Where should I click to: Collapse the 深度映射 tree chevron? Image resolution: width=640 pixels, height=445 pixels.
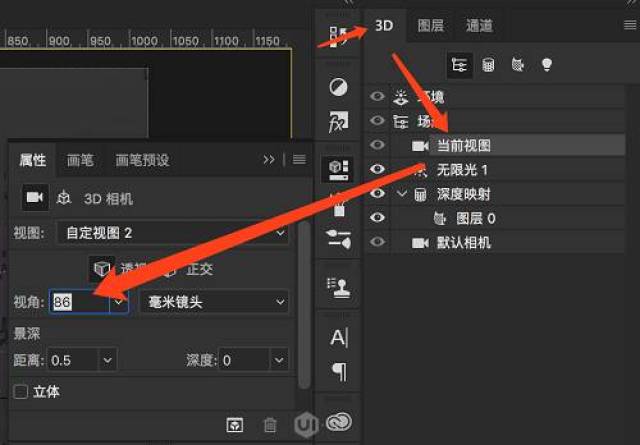[x=402, y=194]
